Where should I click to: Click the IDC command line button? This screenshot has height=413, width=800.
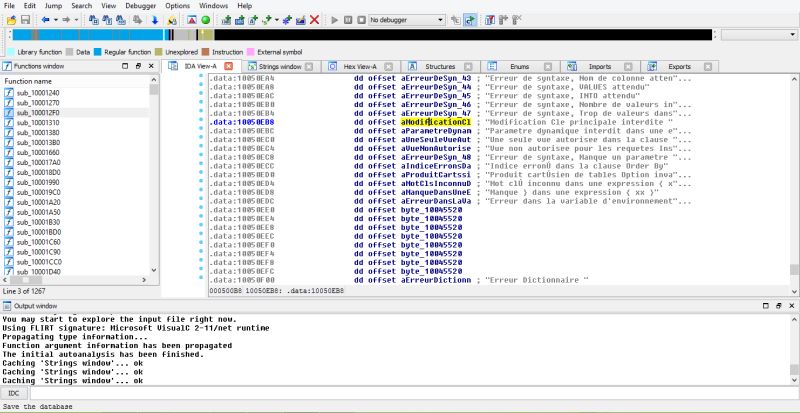[14, 393]
